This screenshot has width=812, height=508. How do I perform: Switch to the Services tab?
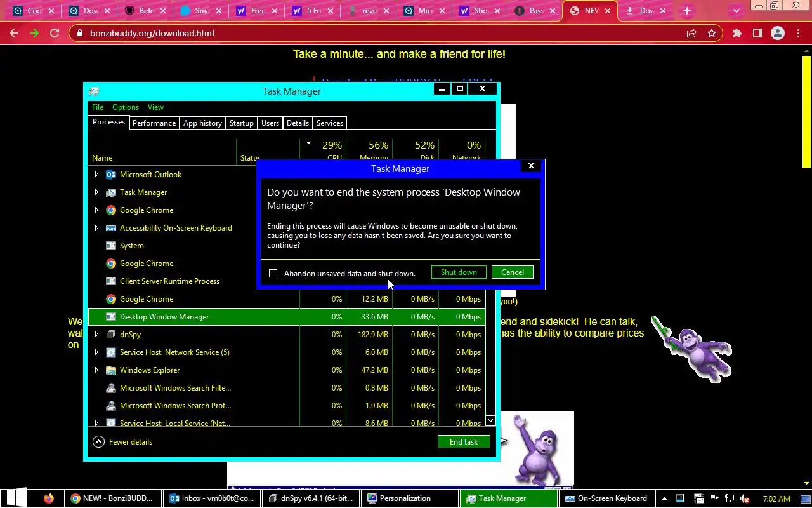tap(330, 123)
